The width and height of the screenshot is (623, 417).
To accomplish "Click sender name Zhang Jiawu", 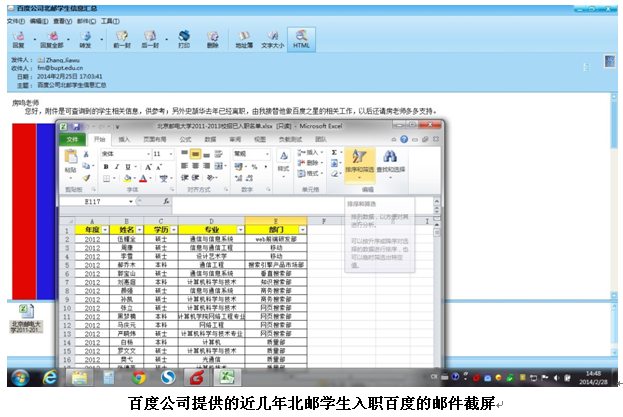I will click(62, 60).
